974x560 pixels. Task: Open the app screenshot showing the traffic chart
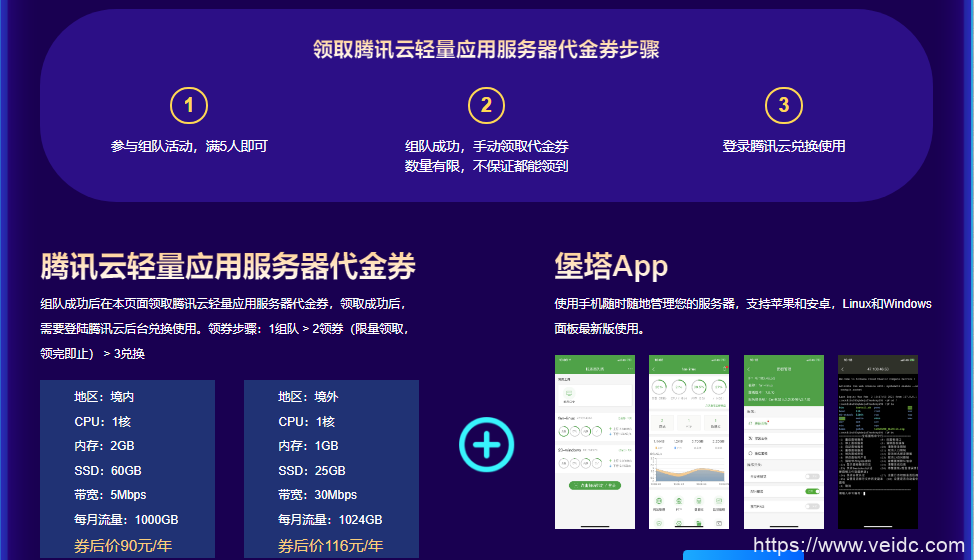689,442
